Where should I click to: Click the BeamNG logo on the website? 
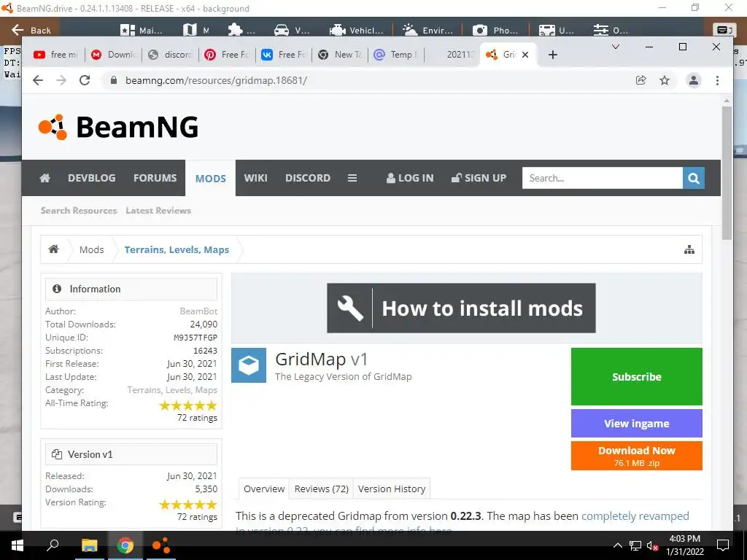(118, 127)
